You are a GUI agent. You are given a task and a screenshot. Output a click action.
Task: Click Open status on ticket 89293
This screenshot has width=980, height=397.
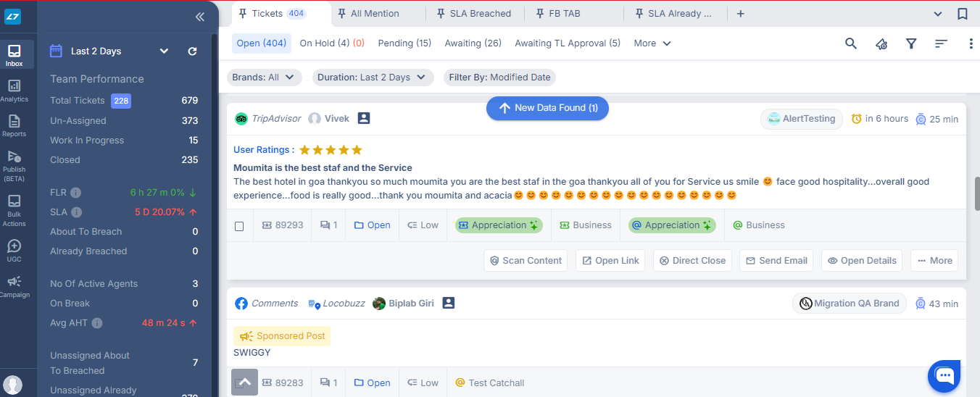click(373, 225)
